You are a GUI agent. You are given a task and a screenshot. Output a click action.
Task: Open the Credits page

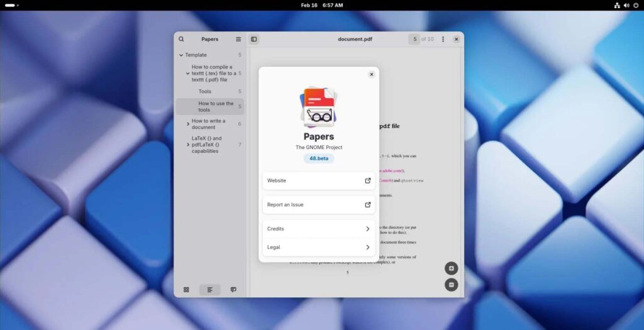[319, 229]
